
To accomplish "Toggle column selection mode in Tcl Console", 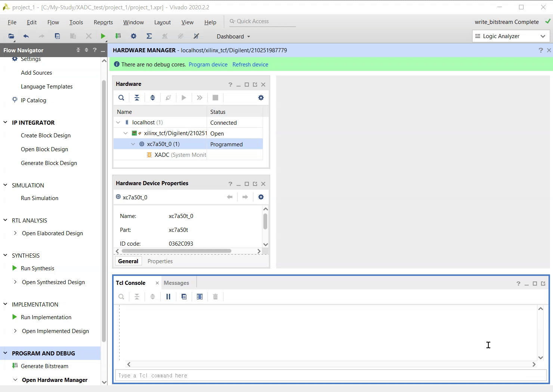I will point(200,297).
